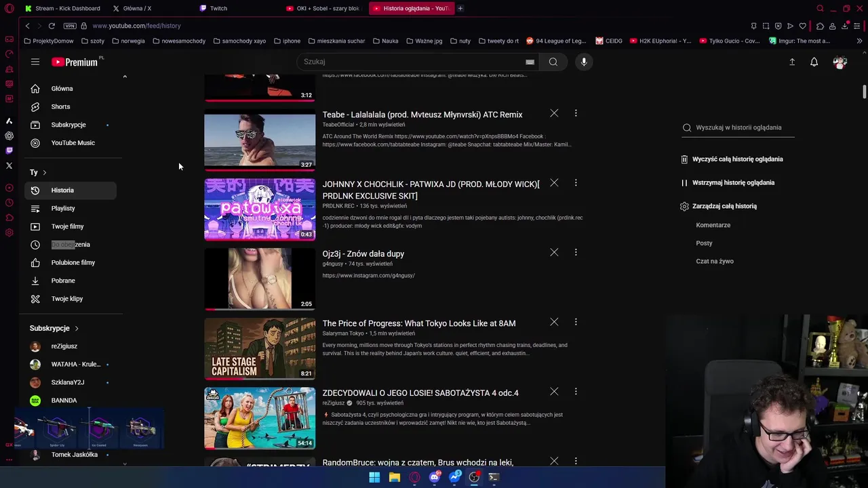Open Zarządzaj całą historią
Image resolution: width=868 pixels, height=488 pixels.
(719, 206)
